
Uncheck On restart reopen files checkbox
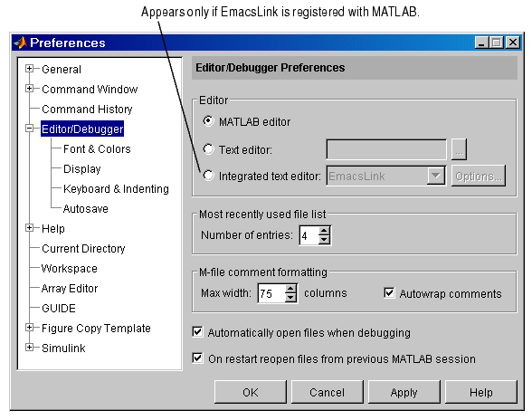point(197,358)
